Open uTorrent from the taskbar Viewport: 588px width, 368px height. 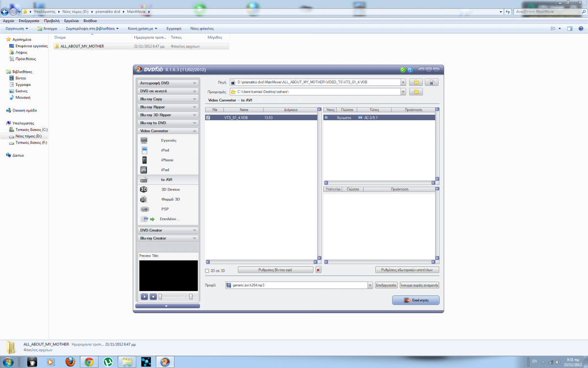[108, 362]
